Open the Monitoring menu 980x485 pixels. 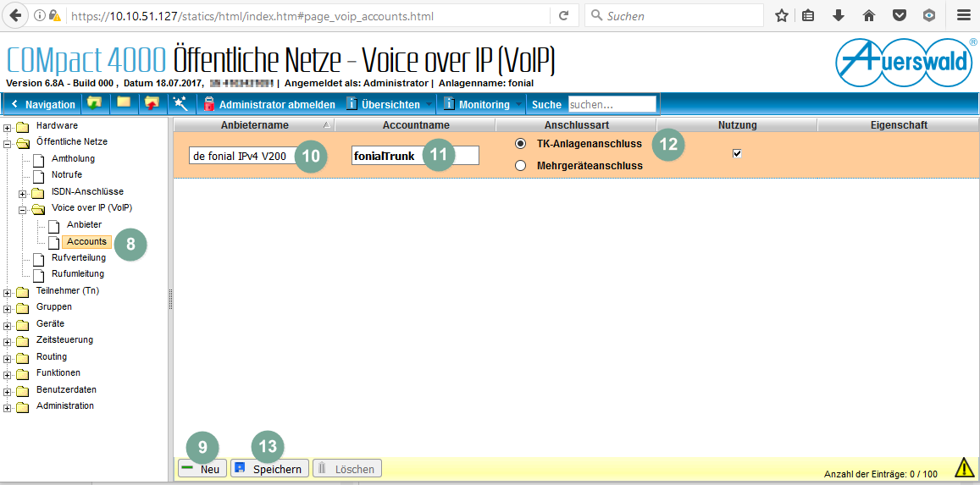(483, 104)
